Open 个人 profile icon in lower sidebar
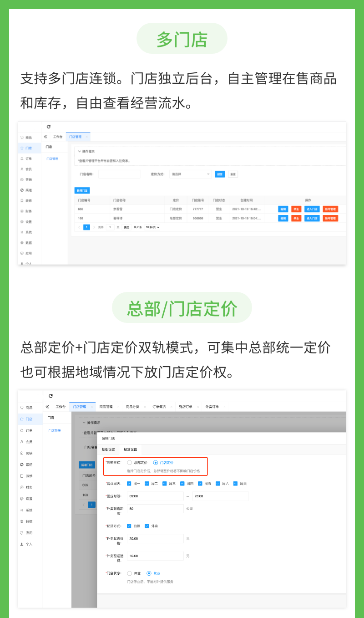 tap(21, 544)
